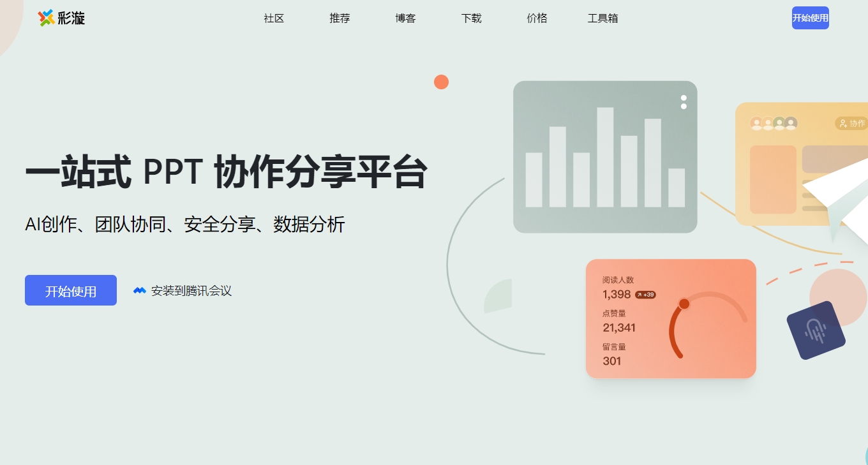
Task: Click the 安装到腾讯会议 link
Action: (191, 291)
